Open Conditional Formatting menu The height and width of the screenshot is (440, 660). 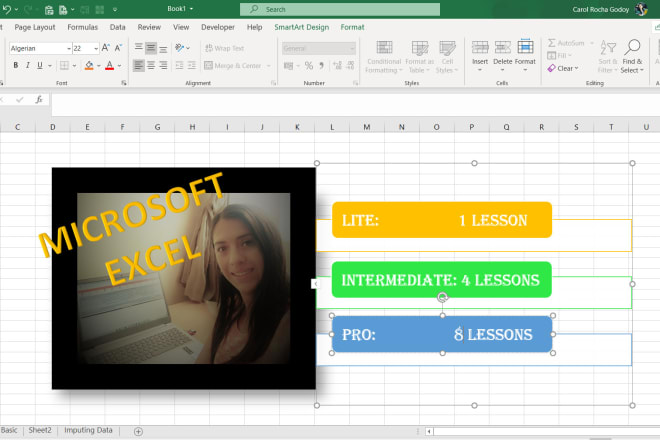coord(384,57)
